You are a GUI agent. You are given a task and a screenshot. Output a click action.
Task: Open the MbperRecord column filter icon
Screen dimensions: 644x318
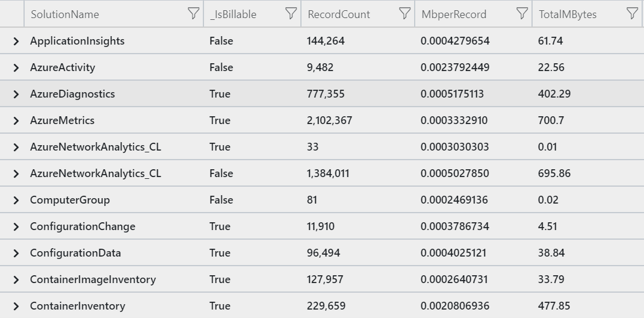click(522, 14)
